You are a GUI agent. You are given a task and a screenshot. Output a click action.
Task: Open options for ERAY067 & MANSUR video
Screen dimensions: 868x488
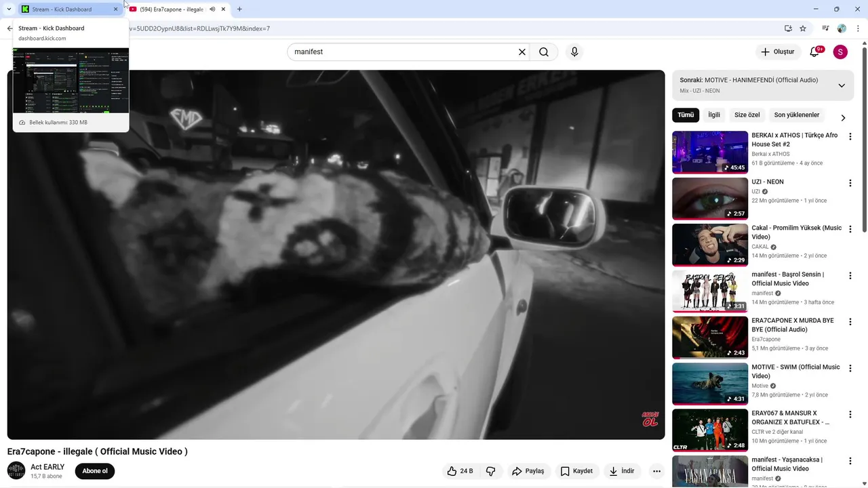point(850,414)
